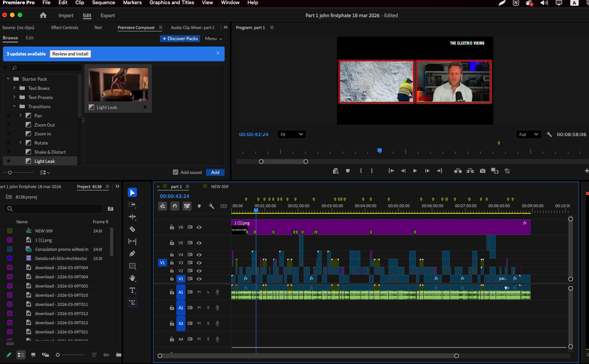Image resolution: width=589 pixels, height=364 pixels.
Task: Open the timeline wrench settings icon
Action: point(212,206)
